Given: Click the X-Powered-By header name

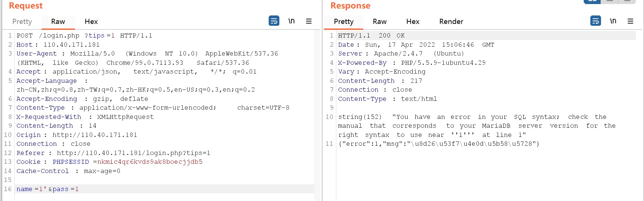Looking at the screenshot, I should (x=362, y=63).
